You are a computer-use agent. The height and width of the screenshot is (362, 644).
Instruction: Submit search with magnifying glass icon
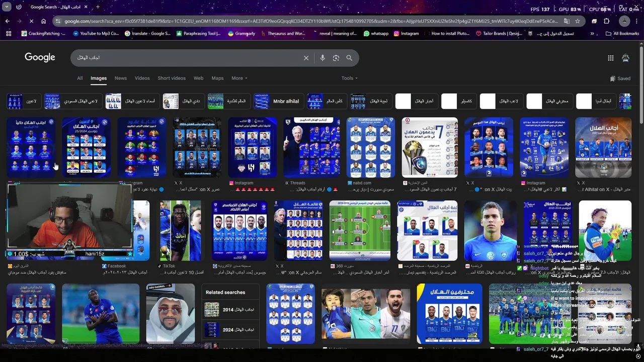pyautogui.click(x=349, y=58)
